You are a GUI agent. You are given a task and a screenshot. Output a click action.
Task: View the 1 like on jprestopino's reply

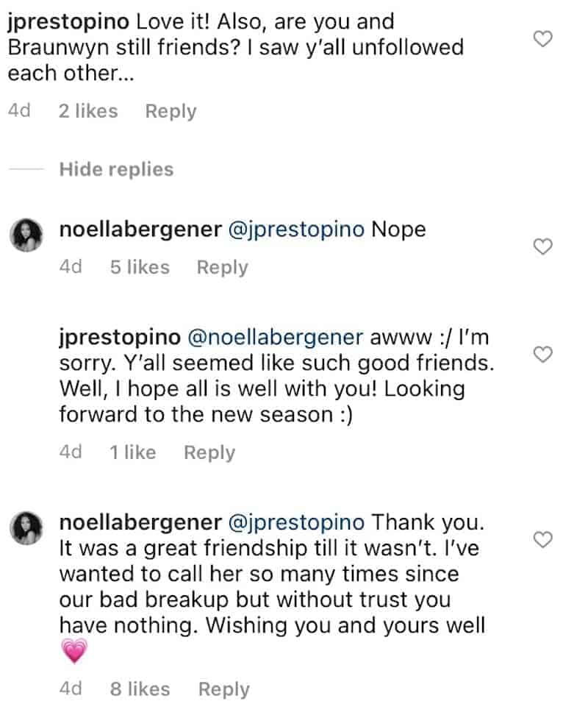tap(133, 452)
